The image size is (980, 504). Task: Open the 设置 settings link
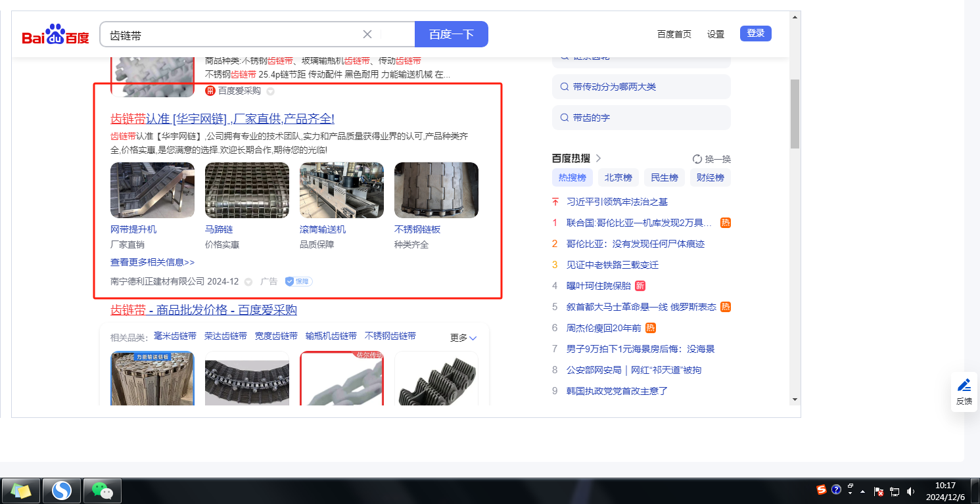(716, 34)
